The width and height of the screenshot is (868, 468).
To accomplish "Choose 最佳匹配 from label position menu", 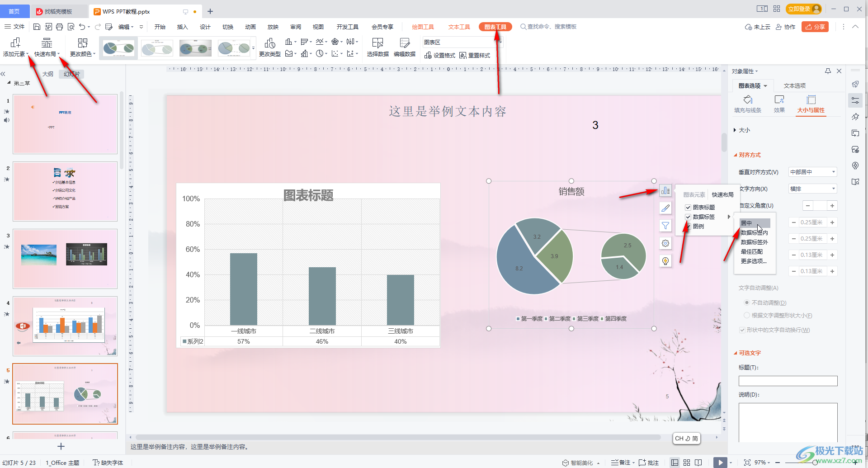I will pyautogui.click(x=752, y=251).
